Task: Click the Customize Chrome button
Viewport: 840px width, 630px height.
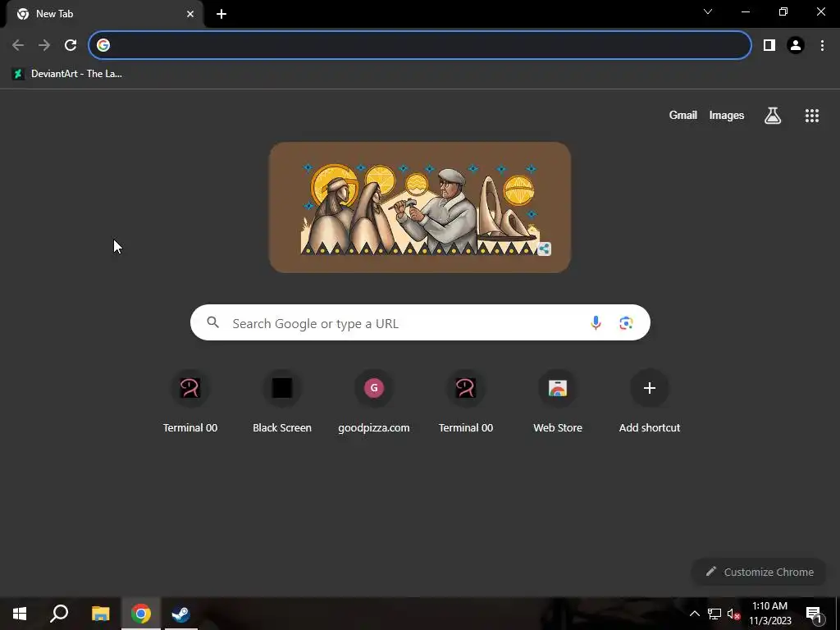Action: [759, 572]
